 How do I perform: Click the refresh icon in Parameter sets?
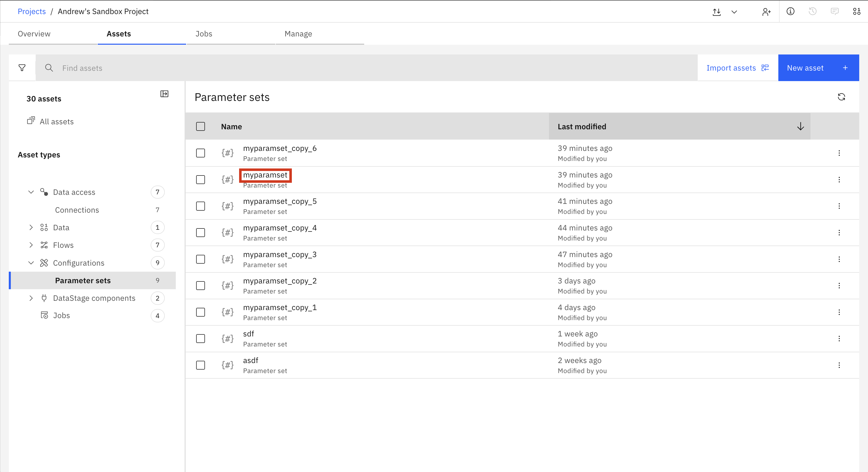841,97
